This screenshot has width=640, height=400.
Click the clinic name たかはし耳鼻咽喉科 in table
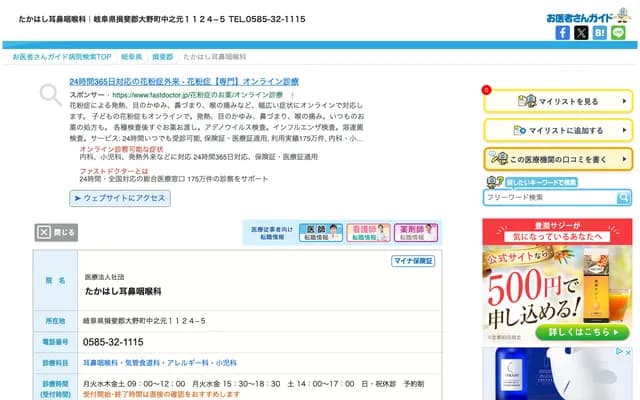(123, 291)
